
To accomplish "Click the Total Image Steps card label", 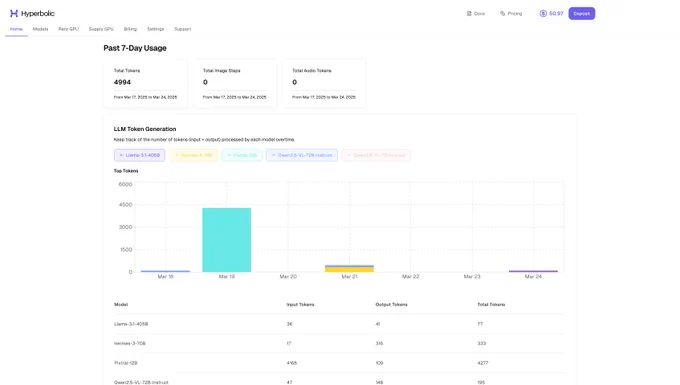I will tap(222, 71).
